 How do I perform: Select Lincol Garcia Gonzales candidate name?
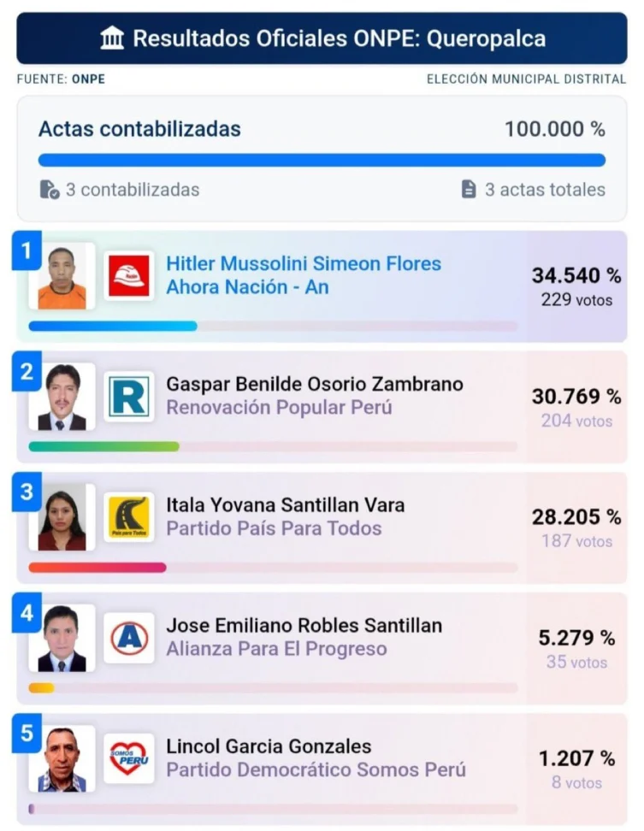pos(269,746)
